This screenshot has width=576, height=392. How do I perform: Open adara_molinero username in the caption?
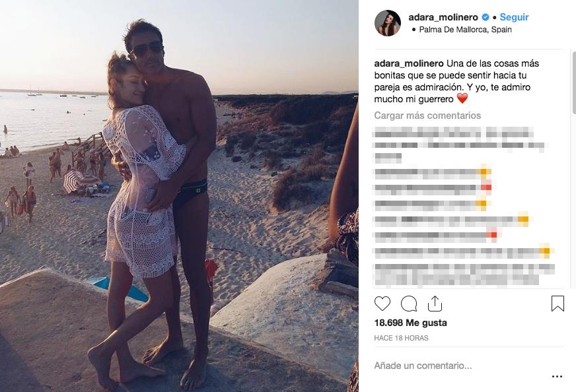point(409,63)
